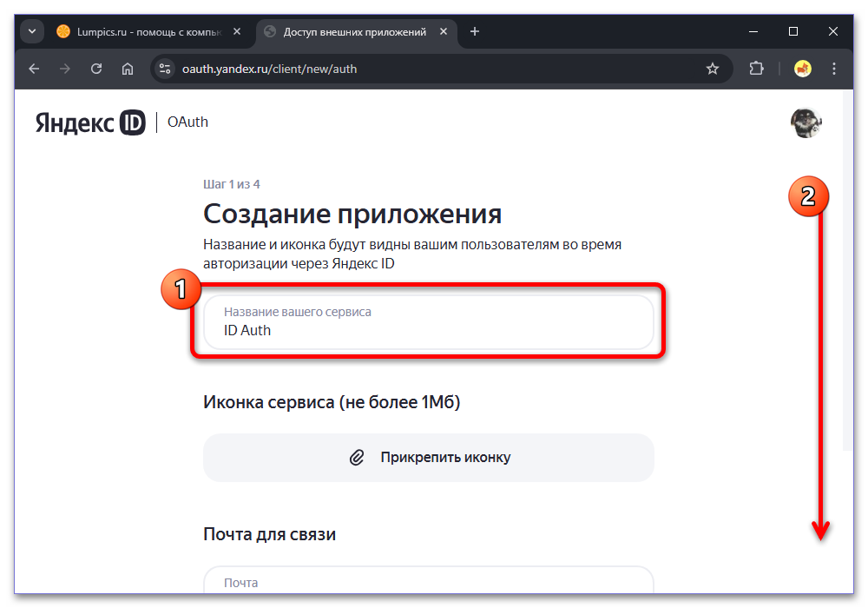868x608 pixels.
Task: Minimize the browser window
Action: tap(753, 31)
